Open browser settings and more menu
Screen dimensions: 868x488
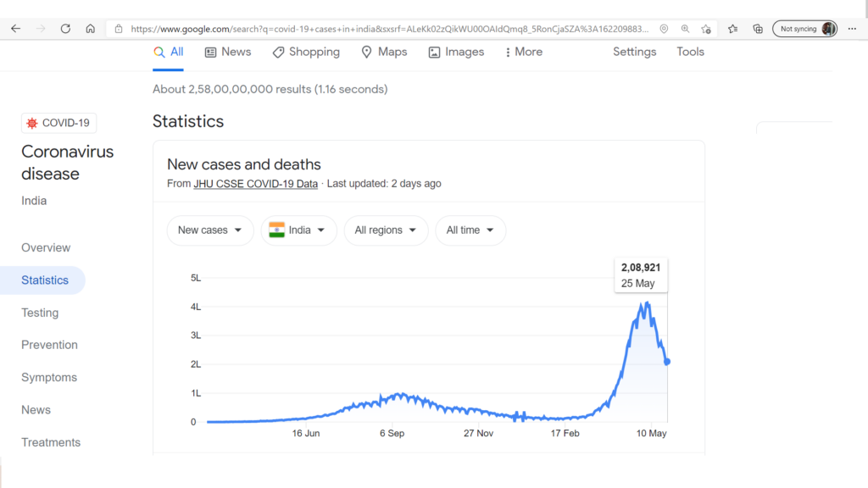point(852,29)
